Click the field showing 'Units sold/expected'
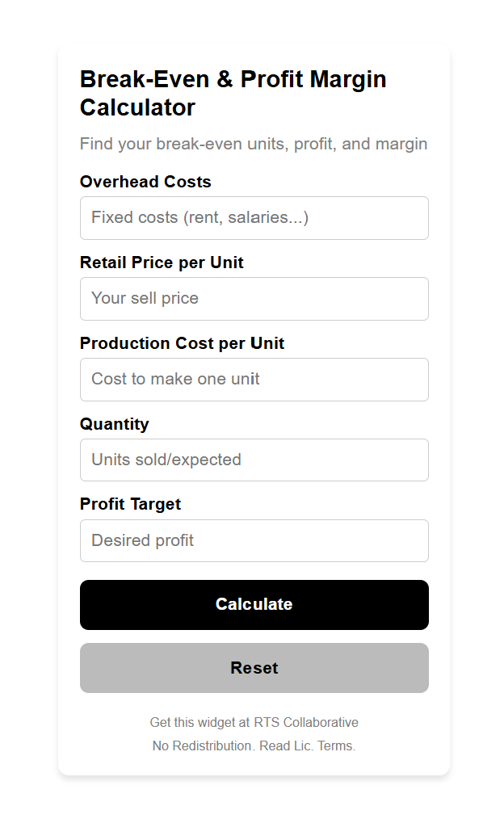Viewport: 504px width, 840px height. coord(254,460)
